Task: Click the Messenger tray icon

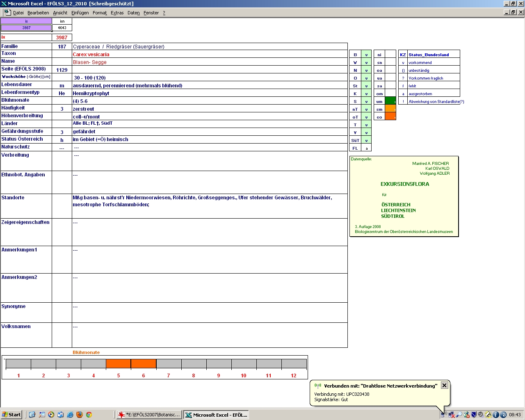Action: click(x=466, y=415)
